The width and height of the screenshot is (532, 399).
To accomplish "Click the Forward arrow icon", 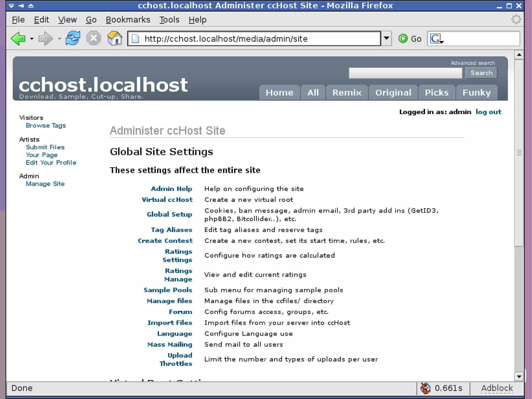I will 45,39.
